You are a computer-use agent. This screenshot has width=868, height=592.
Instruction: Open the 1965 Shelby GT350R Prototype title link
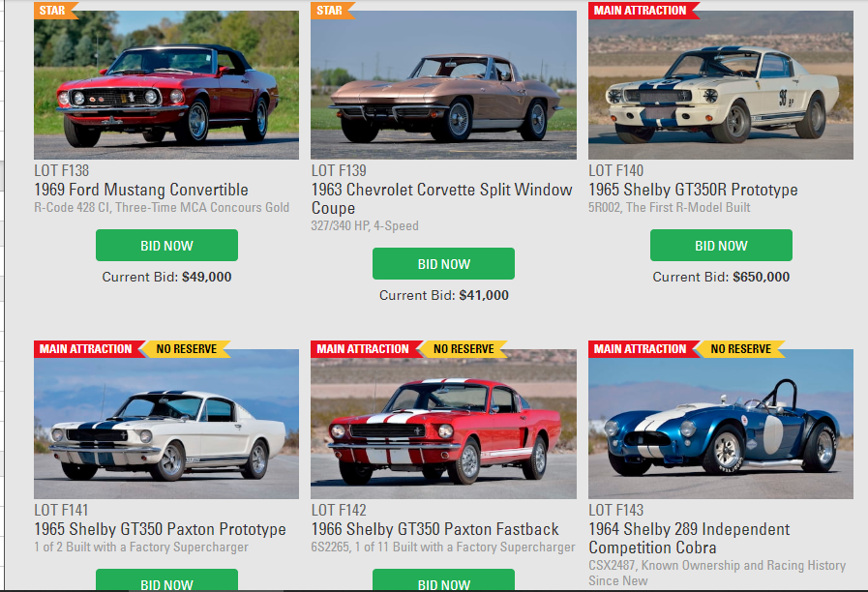693,190
